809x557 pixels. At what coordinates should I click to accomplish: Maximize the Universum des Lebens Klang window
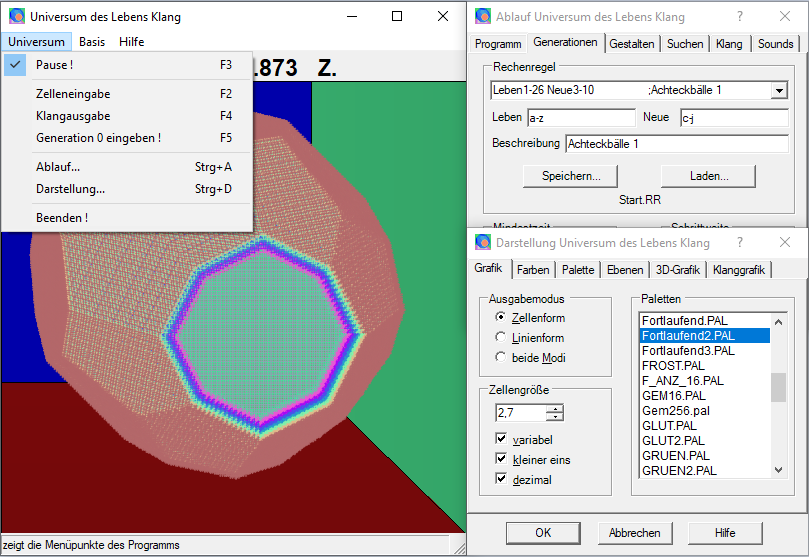coord(397,17)
